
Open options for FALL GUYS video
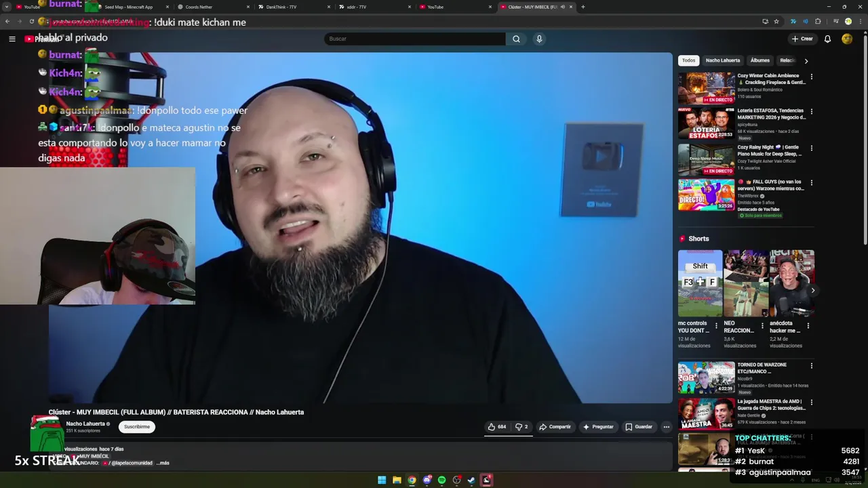click(x=811, y=182)
